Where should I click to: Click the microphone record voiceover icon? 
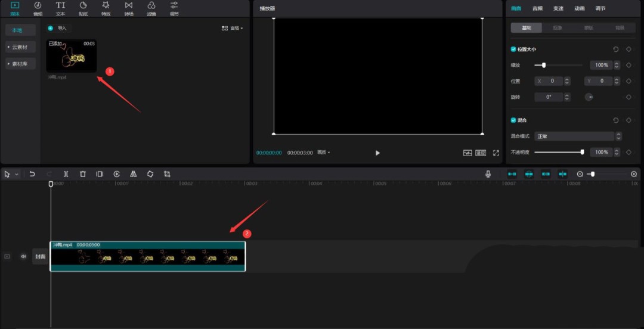tap(488, 174)
